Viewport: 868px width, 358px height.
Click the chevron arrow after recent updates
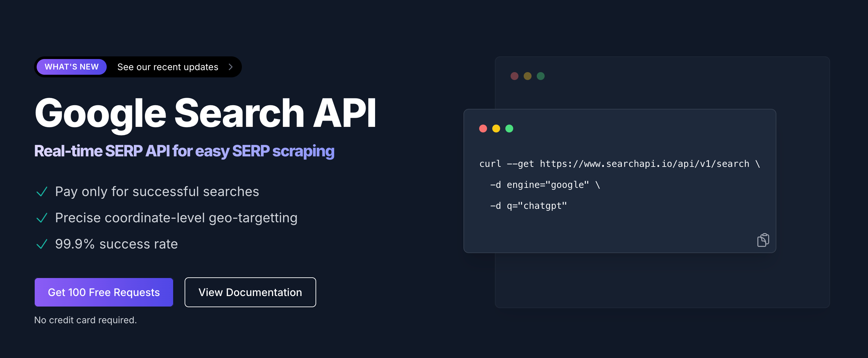click(230, 67)
